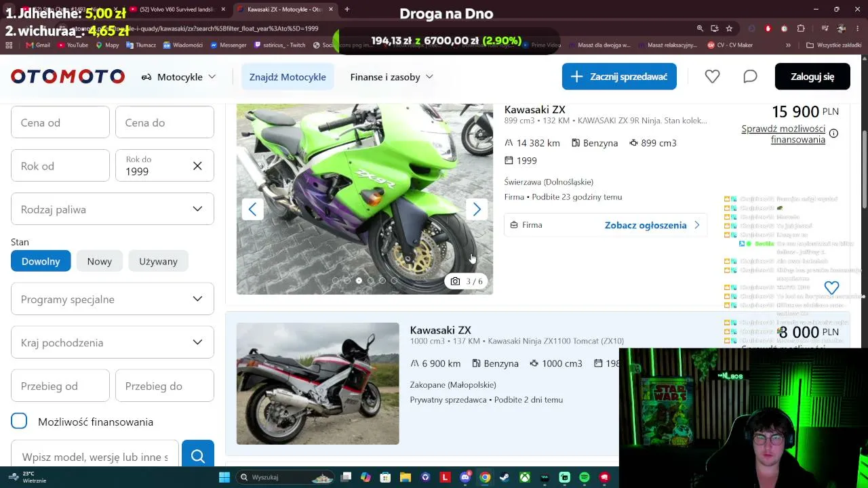Click the 'Cena do' price field
The height and width of the screenshot is (488, 868).
tap(165, 123)
